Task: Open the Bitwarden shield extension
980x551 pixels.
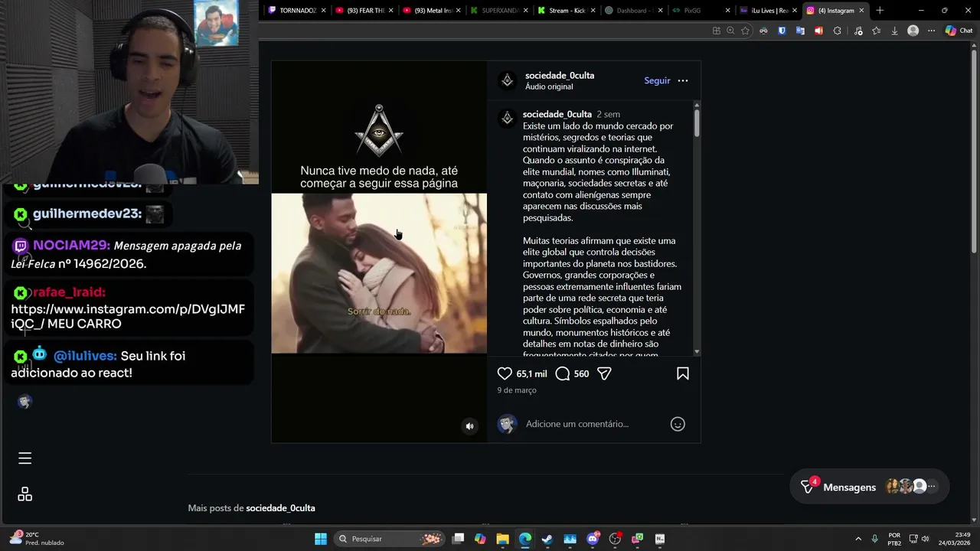Action: (782, 31)
